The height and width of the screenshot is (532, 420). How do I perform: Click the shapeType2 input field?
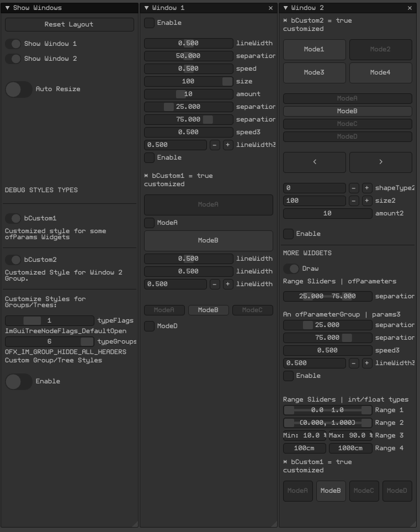tap(314, 188)
